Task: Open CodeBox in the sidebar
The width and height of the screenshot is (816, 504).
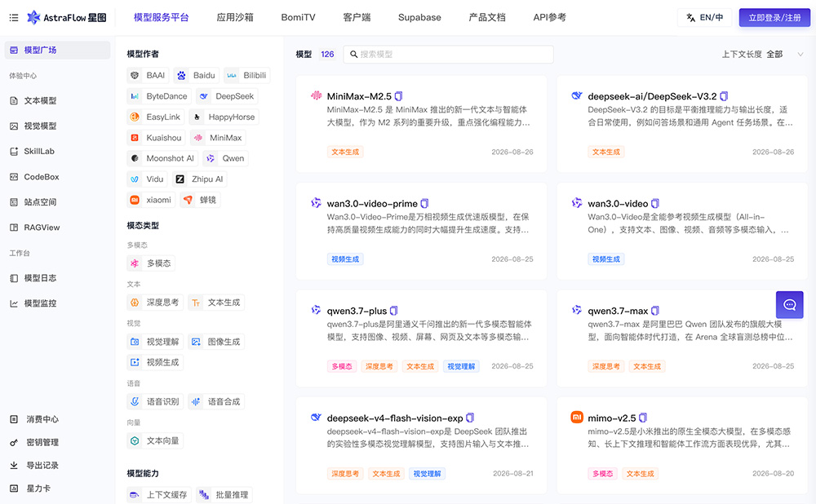Action: [57, 177]
